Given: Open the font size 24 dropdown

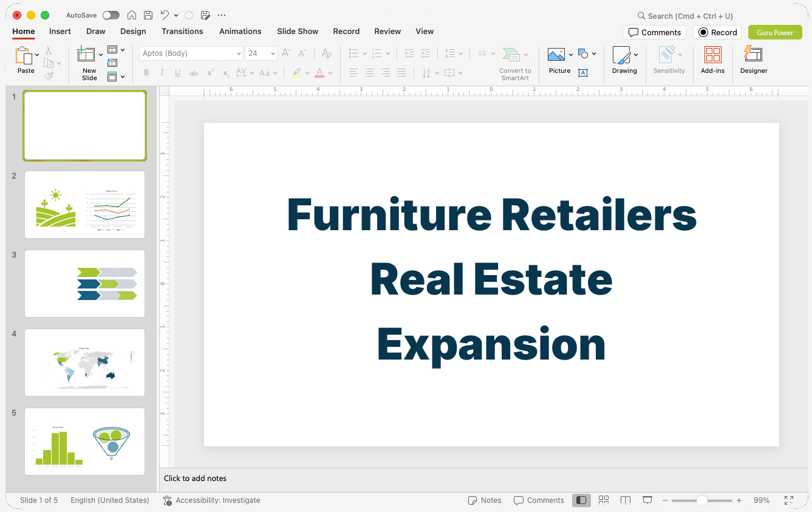Looking at the screenshot, I should pyautogui.click(x=273, y=53).
